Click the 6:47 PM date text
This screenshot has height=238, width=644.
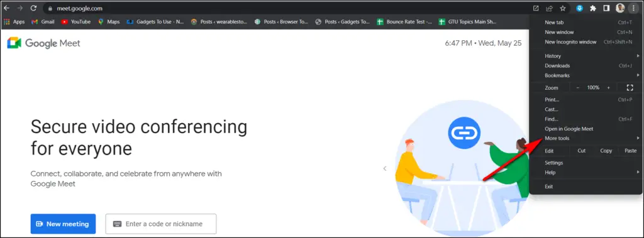(x=483, y=43)
